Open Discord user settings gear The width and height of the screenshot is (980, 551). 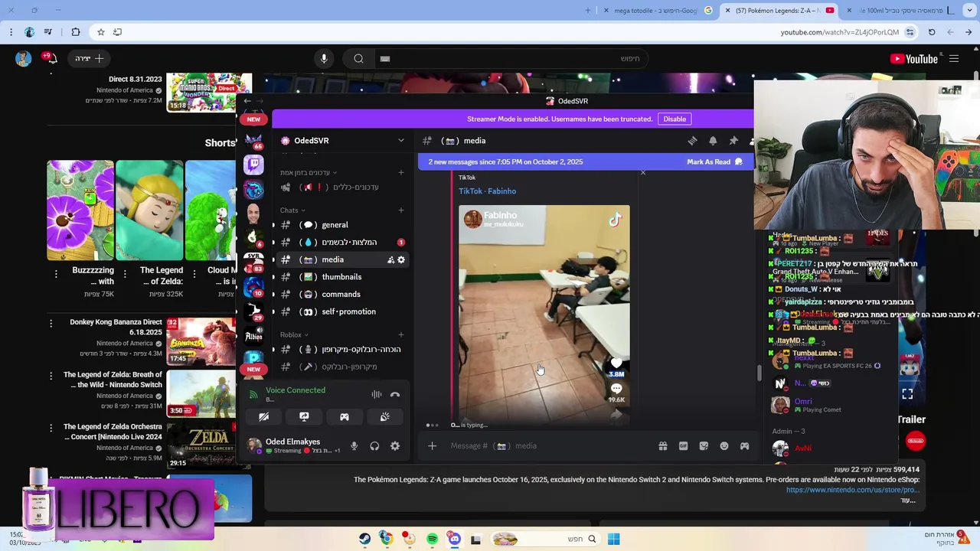coord(395,446)
